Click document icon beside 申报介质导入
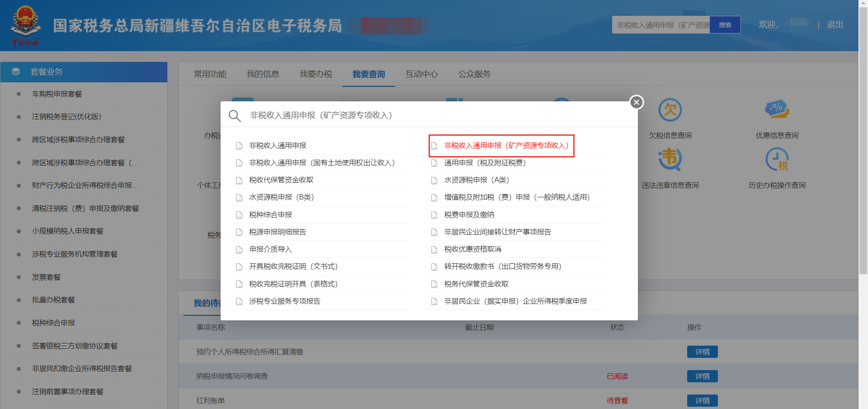Viewport: 868px width, 409px height. [239, 249]
